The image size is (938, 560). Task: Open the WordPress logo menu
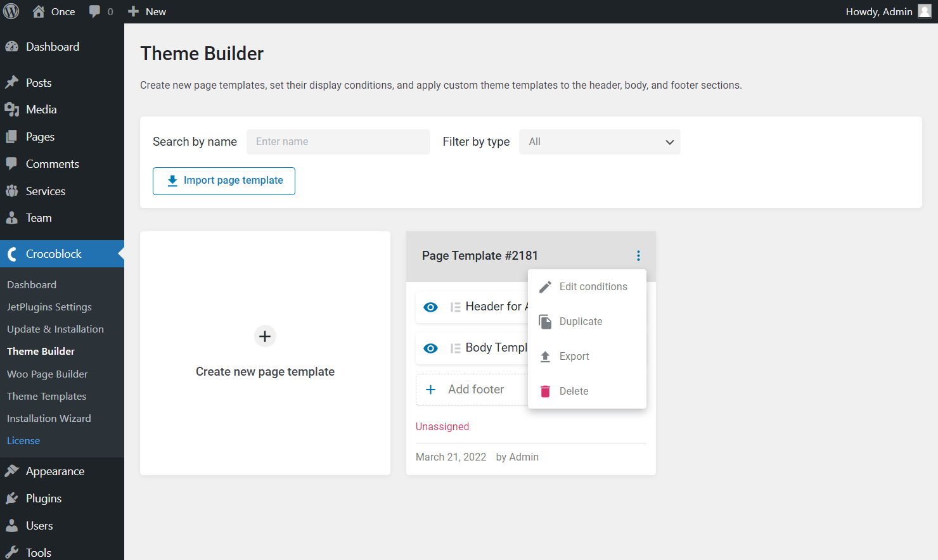11,11
